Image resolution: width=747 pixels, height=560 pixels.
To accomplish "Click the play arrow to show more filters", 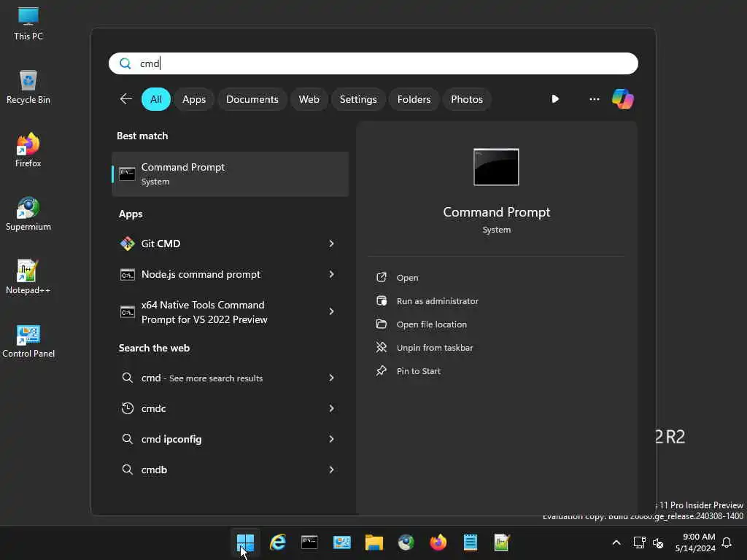I will click(555, 99).
